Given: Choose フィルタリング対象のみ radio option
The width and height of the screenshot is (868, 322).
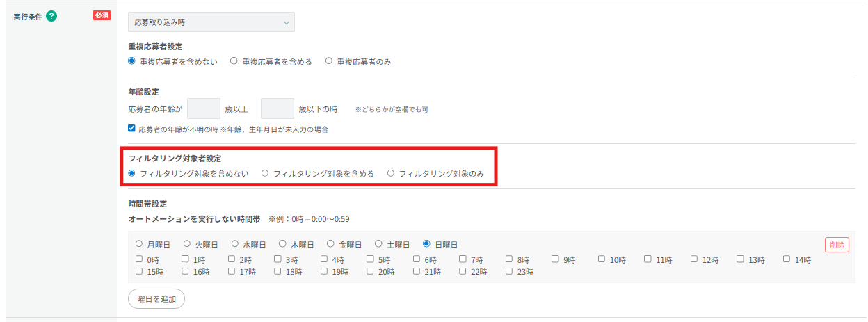Looking at the screenshot, I should [391, 173].
